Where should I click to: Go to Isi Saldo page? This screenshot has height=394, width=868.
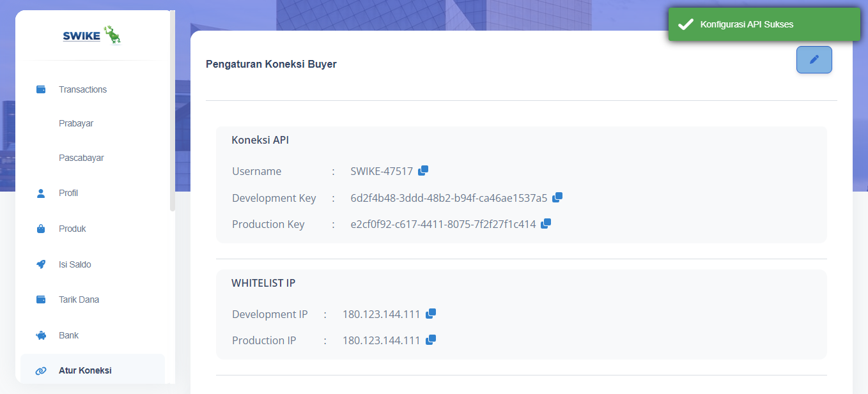click(x=75, y=264)
